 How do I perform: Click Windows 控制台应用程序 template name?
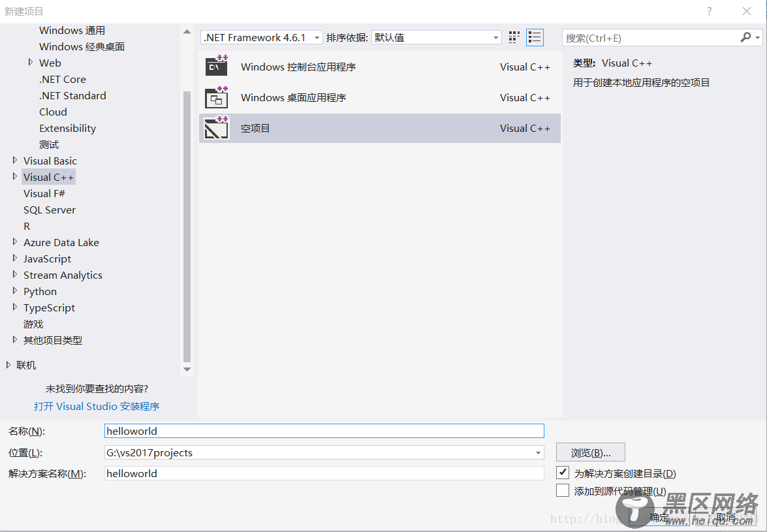[x=298, y=67]
